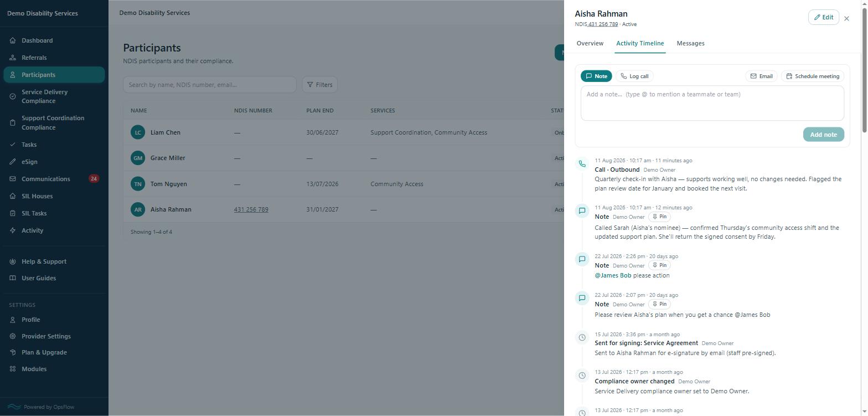Viewport: 868px width, 416px height.
Task: Open the Dashboard sidebar item
Action: [x=54, y=40]
